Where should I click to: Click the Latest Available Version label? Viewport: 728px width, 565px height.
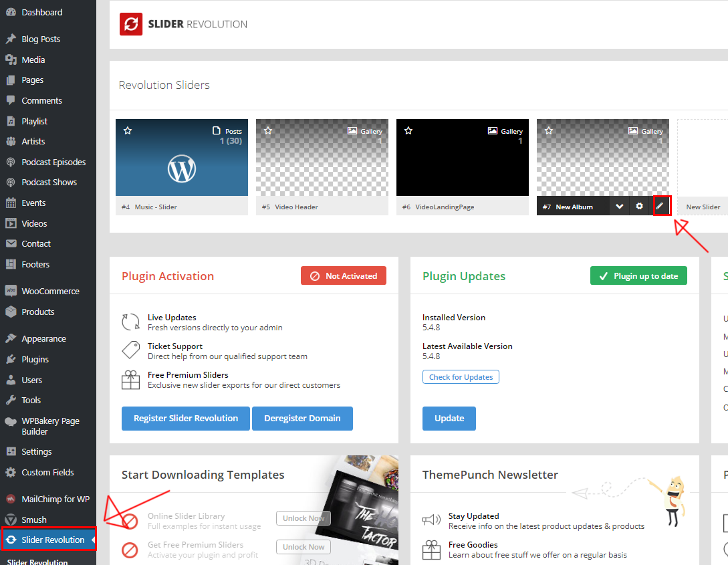[467, 346]
